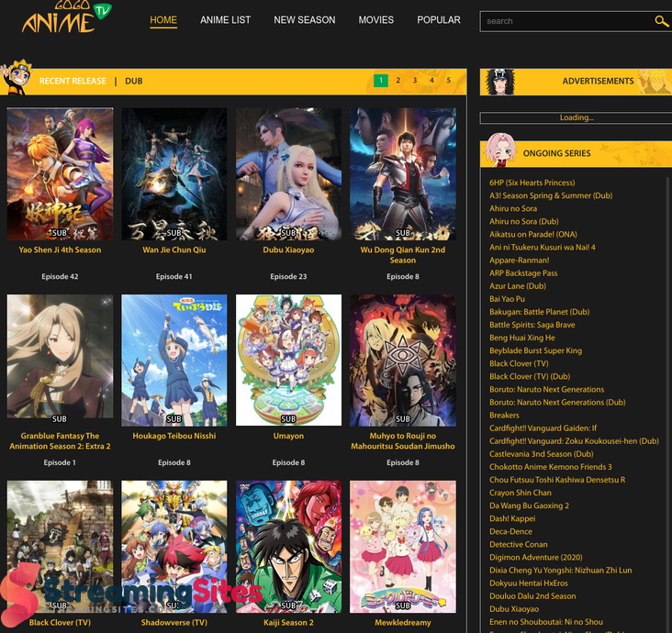The width and height of the screenshot is (672, 633).
Task: Go to pagination page 3
Action: point(414,81)
